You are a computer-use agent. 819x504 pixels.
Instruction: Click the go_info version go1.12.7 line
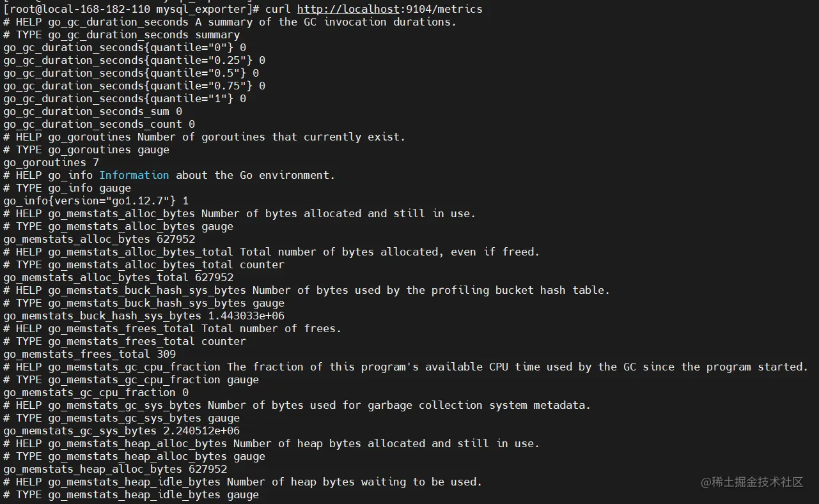96,201
